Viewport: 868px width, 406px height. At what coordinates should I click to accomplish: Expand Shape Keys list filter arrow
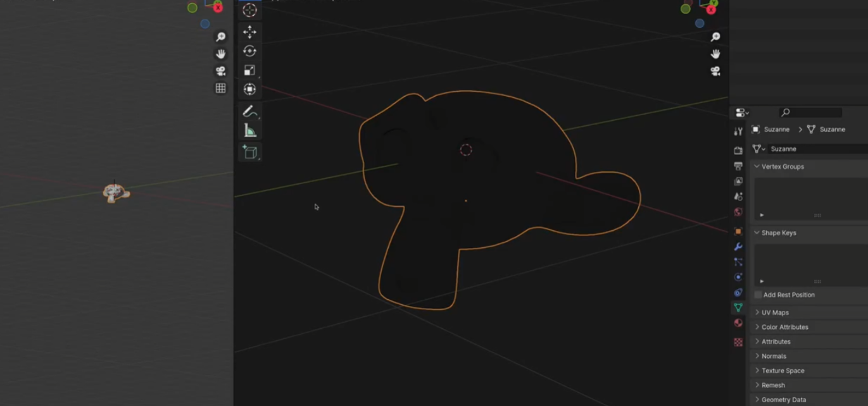tap(762, 281)
